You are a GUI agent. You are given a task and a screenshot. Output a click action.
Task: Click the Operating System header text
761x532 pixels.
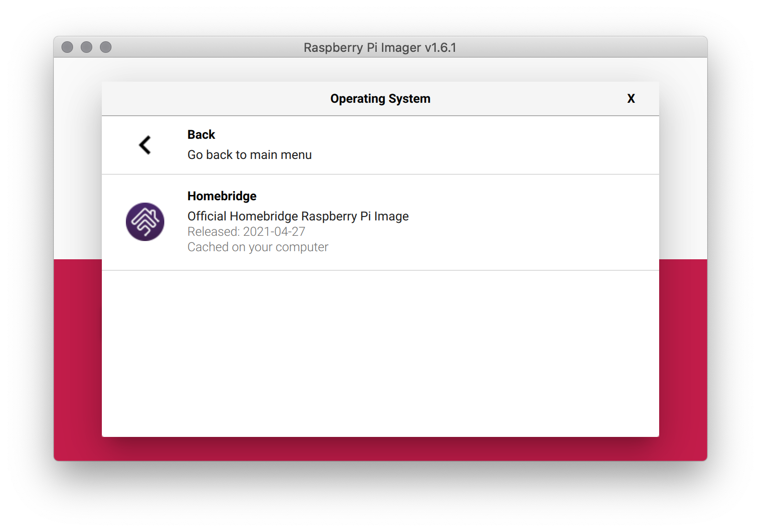380,98
